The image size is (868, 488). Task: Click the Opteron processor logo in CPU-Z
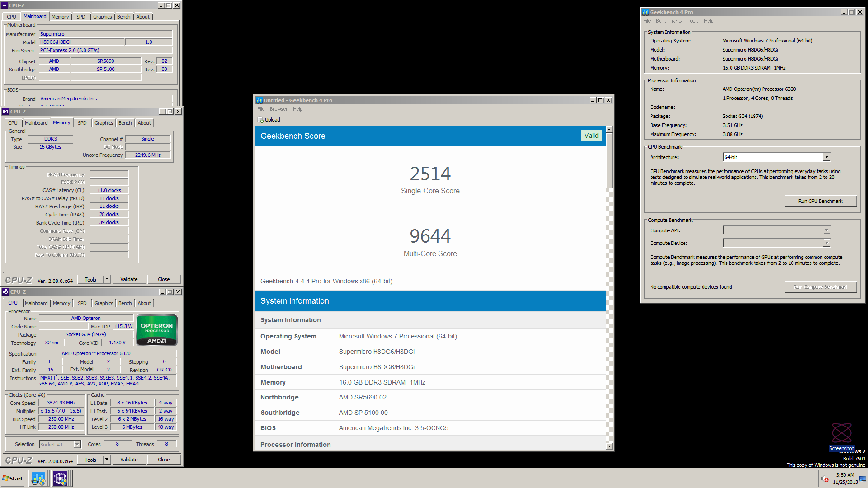click(x=156, y=330)
